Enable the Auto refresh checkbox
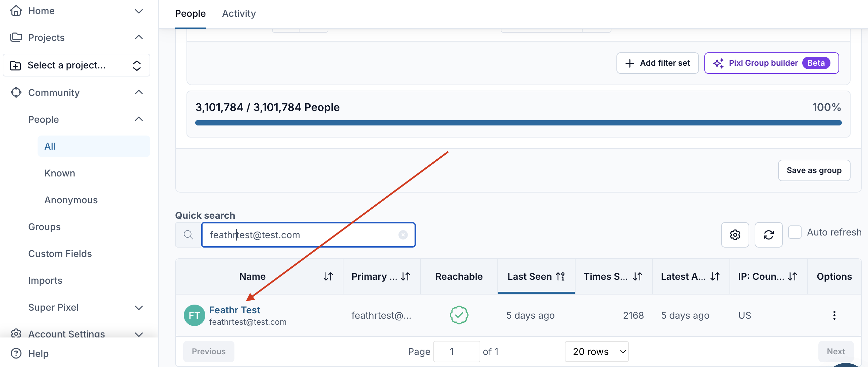Screen dimensions: 868x367 [794, 232]
